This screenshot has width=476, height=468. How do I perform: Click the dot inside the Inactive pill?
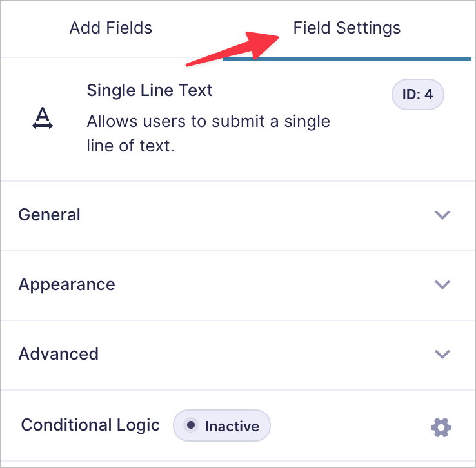[x=191, y=425]
